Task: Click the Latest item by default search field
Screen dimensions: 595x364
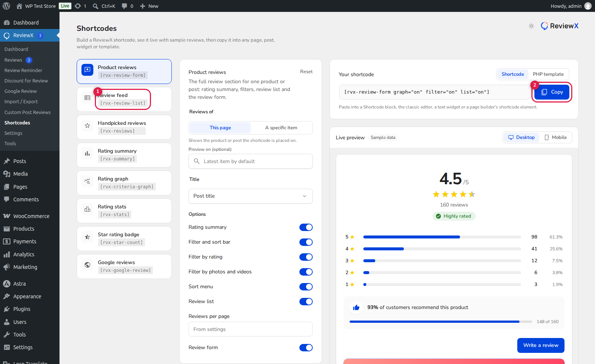Action: [x=251, y=162]
